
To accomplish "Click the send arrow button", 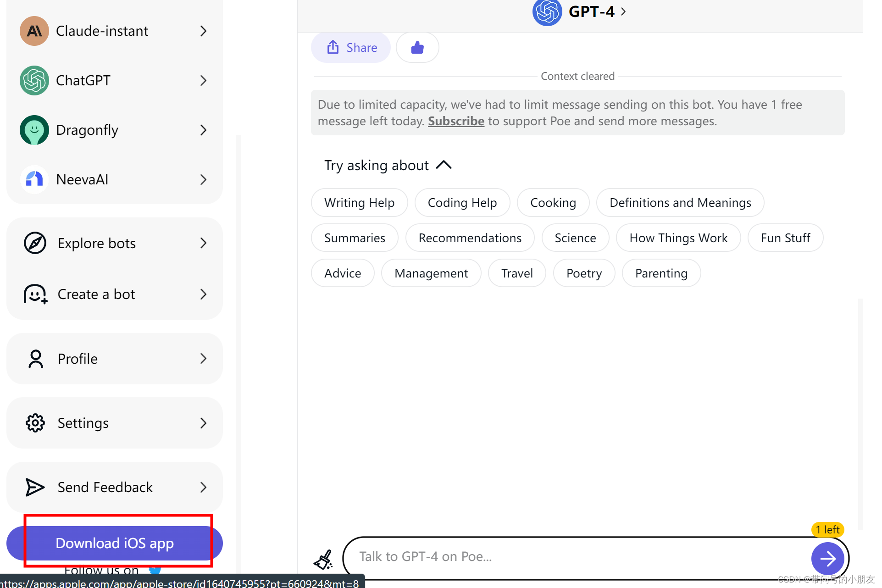I will click(x=828, y=558).
